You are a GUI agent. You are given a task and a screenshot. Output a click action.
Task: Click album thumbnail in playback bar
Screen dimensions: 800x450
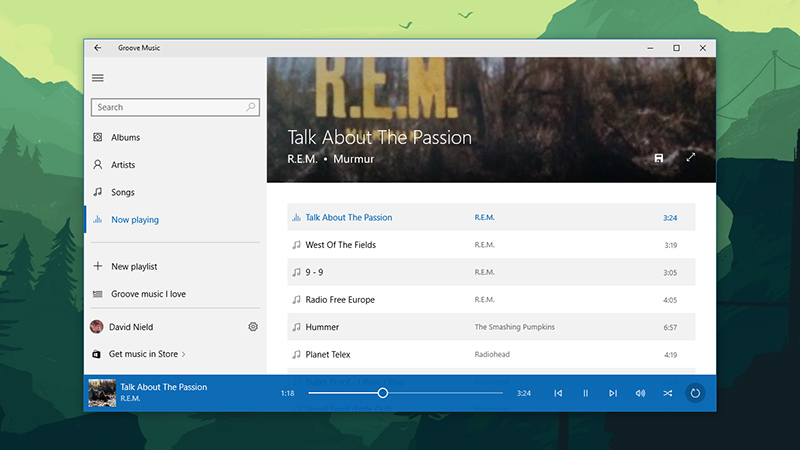(x=102, y=393)
